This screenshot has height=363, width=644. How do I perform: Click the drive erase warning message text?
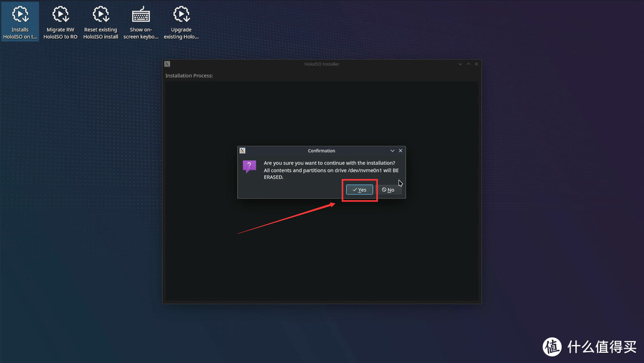(331, 170)
